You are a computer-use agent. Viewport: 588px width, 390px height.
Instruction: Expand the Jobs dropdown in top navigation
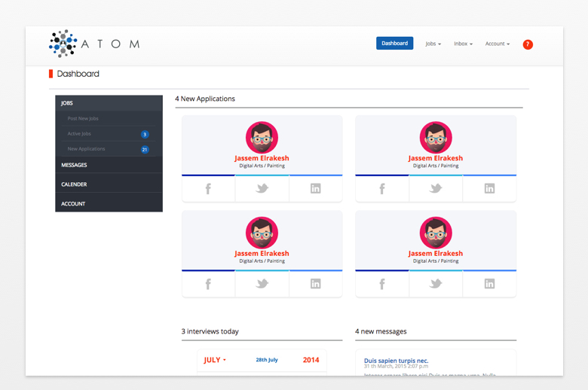click(433, 44)
